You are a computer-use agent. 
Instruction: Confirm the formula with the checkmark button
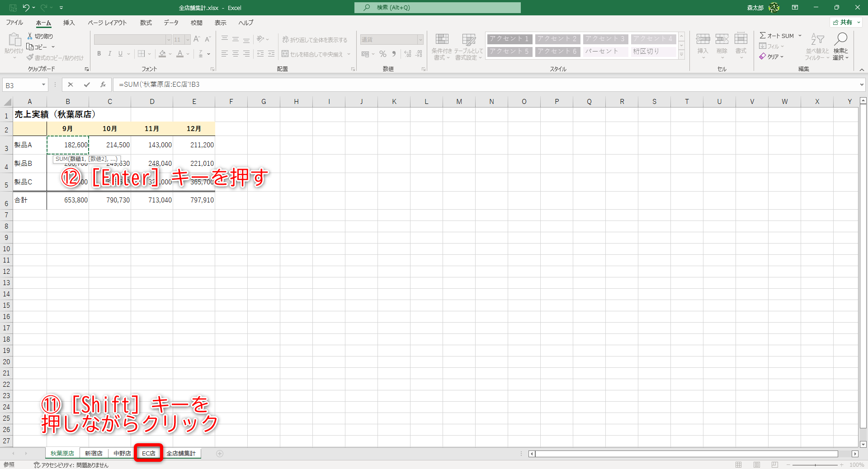(x=87, y=84)
